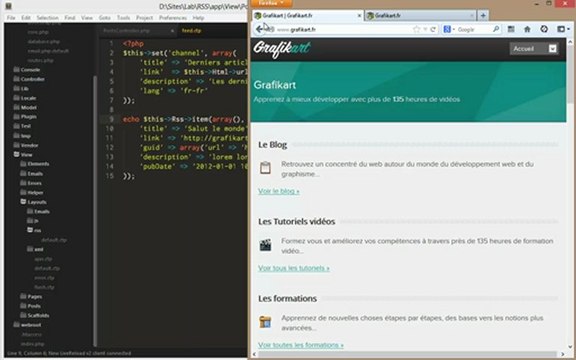Expand the Scaffolds folder

[35, 315]
